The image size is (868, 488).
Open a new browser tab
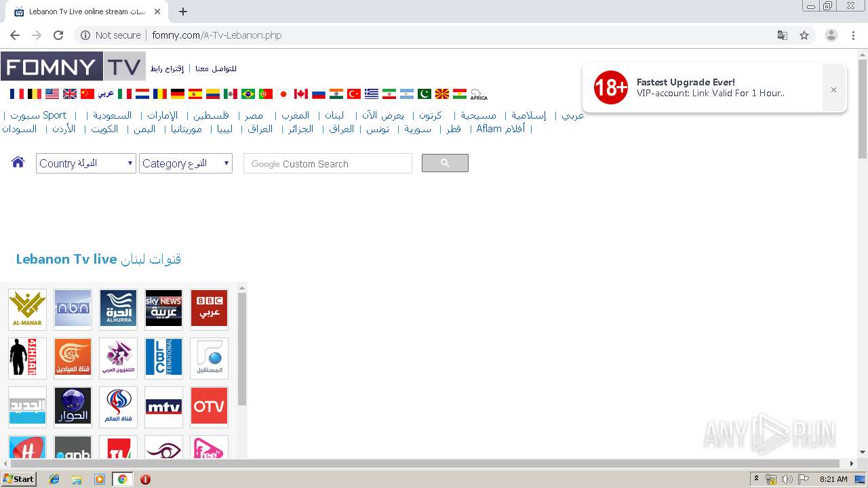[x=183, y=12]
